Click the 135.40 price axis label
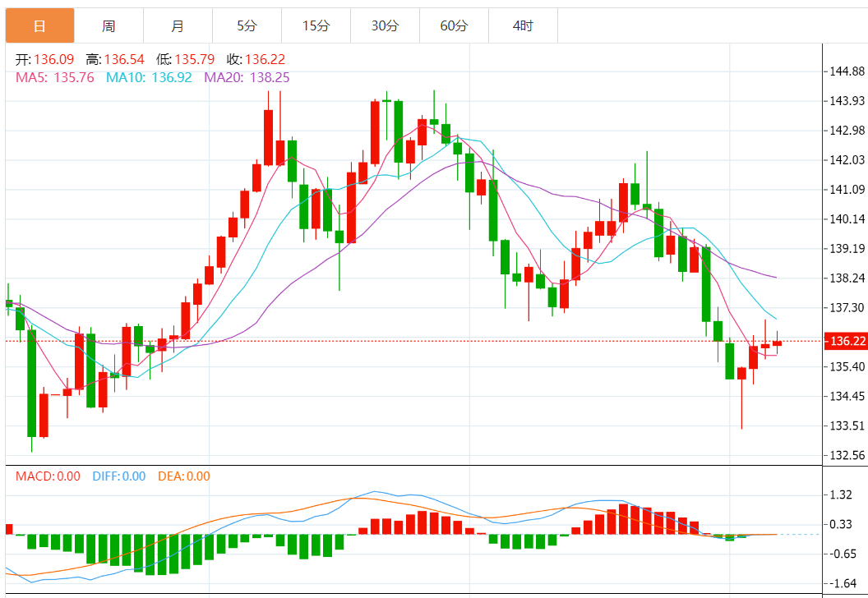Viewport: 868px width, 598px height. (x=847, y=366)
